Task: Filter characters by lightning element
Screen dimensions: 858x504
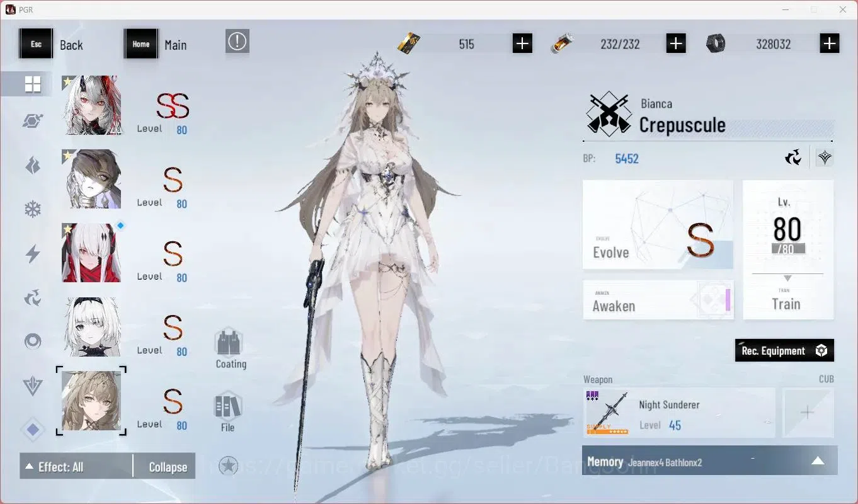Action: 33,254
